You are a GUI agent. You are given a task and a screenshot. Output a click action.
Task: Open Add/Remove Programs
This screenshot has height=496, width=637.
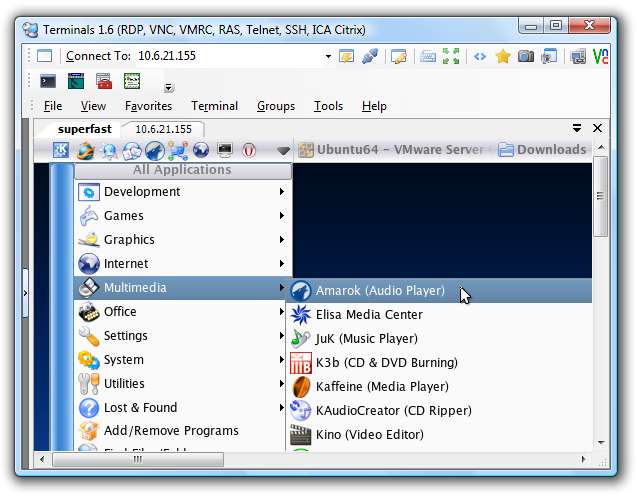coord(181,431)
